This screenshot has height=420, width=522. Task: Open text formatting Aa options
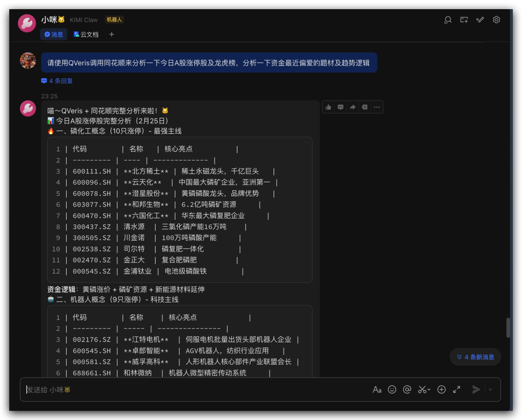click(x=377, y=390)
